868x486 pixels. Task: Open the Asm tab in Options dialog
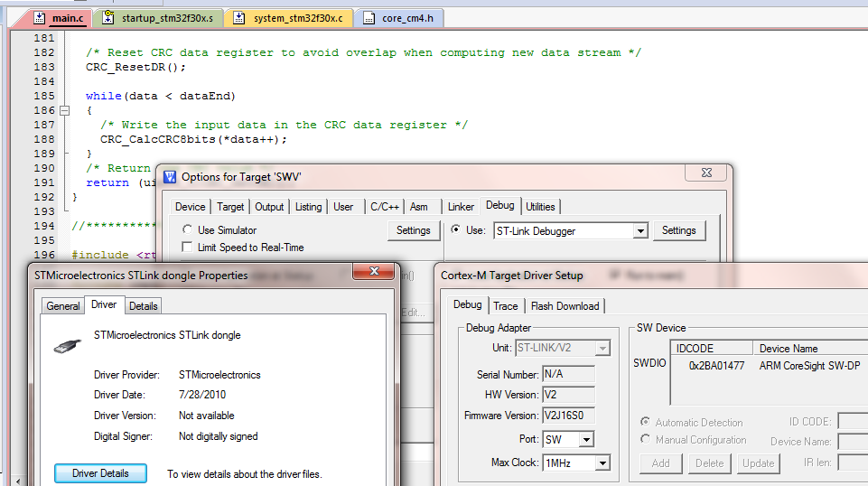pos(419,207)
